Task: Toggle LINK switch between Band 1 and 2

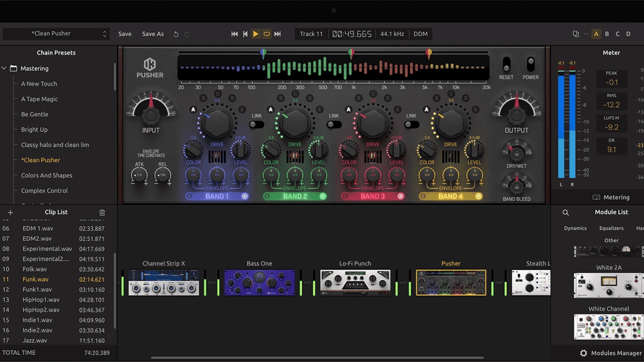Action: click(257, 125)
